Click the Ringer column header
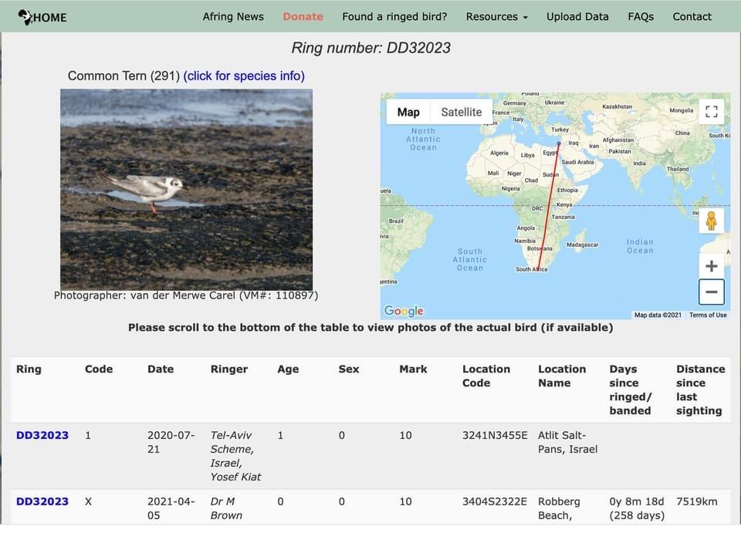Viewport: 741px width, 560px height. pyautogui.click(x=228, y=369)
